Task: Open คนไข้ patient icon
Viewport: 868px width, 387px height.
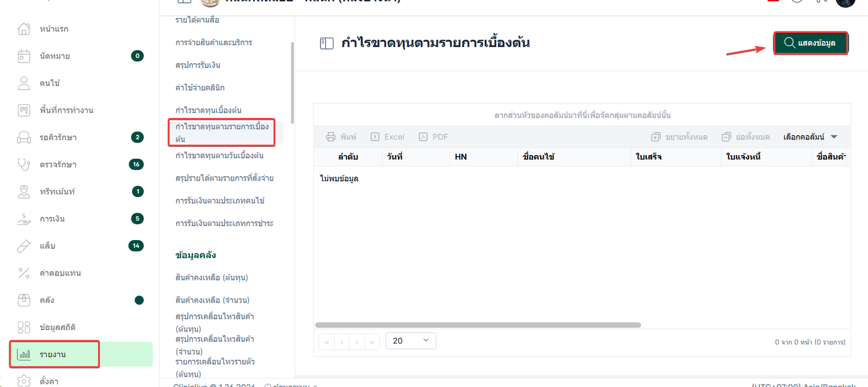Action: 24,83
